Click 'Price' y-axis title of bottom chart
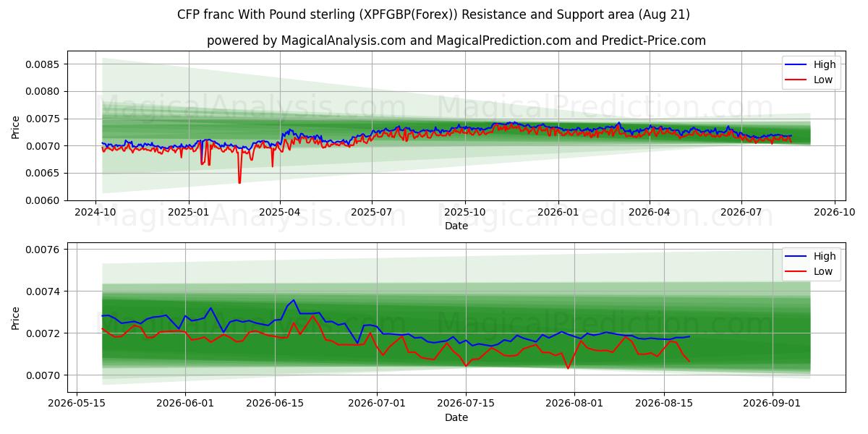This screenshot has height=434, width=868. pos(15,318)
